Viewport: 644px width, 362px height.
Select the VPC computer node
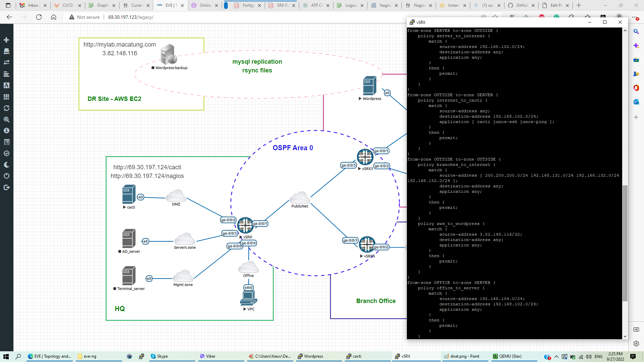pos(249,298)
